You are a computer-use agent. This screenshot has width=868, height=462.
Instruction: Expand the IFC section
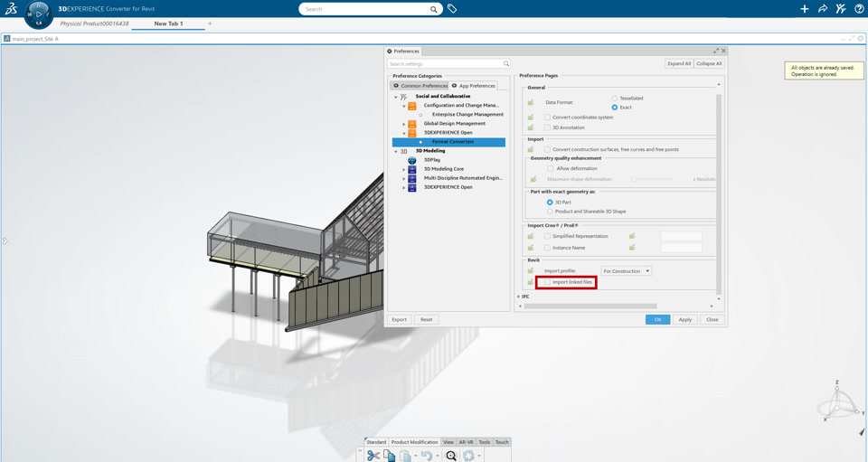(x=519, y=297)
